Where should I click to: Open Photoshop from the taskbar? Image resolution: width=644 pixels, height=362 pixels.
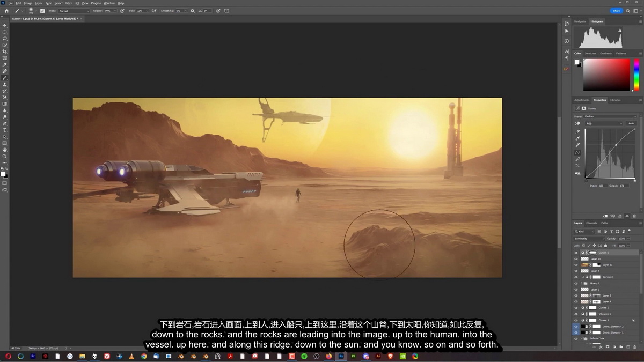341,356
